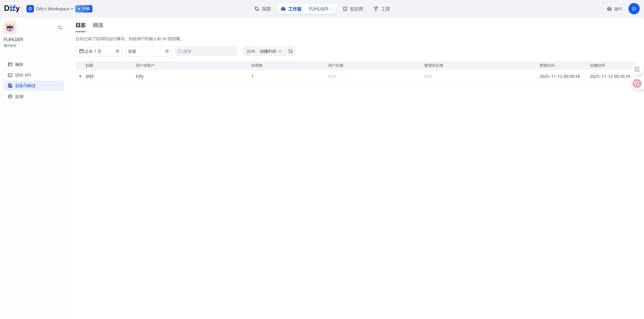644x319 pixels.
Task: Go to 编排 orchestration page
Action: pos(34,64)
